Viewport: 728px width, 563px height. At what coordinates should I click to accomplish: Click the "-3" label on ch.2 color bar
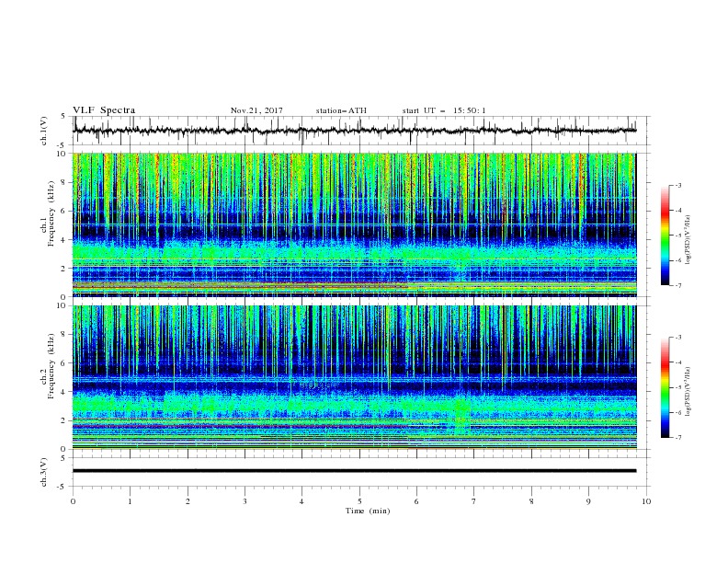pos(677,338)
